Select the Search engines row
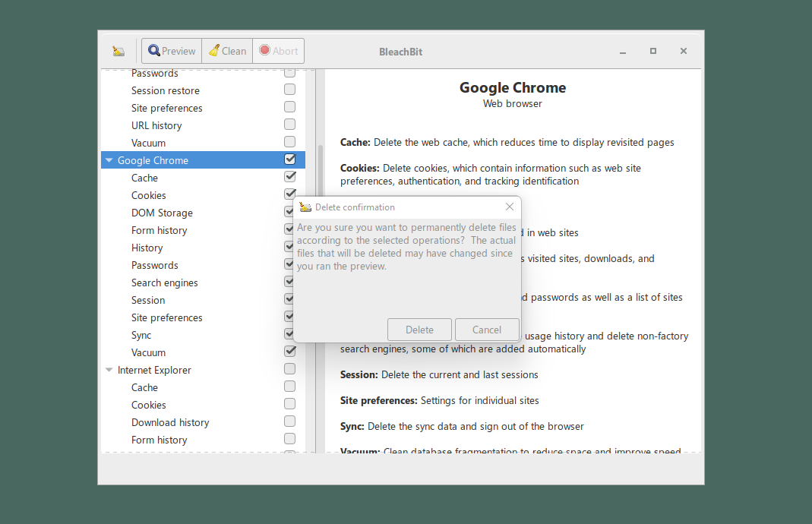812x524 pixels. pyautogui.click(x=203, y=283)
